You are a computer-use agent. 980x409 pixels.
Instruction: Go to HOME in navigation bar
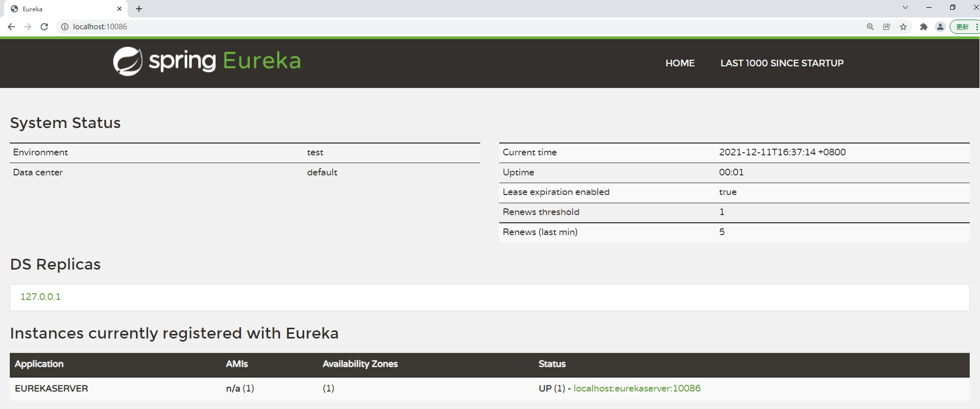point(680,63)
